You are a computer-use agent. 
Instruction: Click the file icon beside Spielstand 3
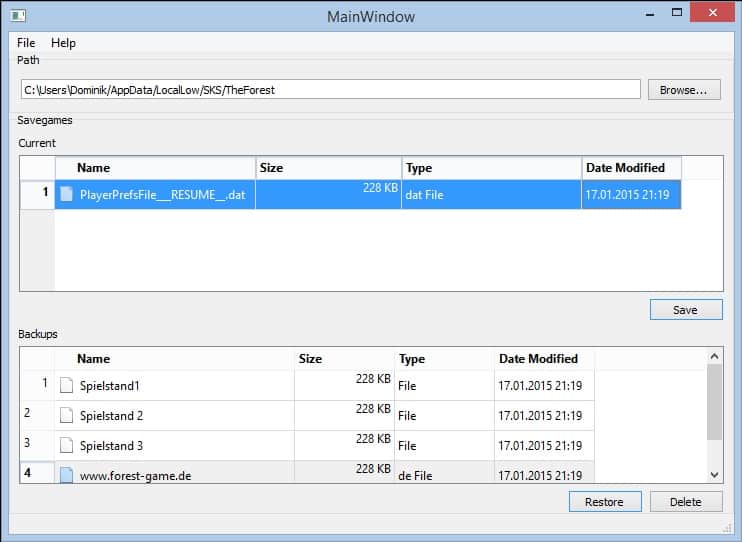tap(67, 445)
